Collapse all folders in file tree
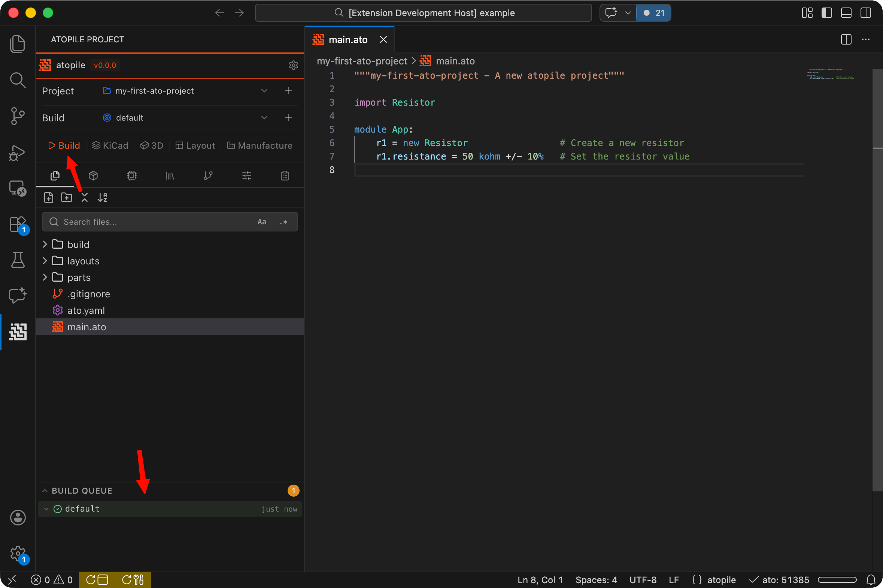 85,197
